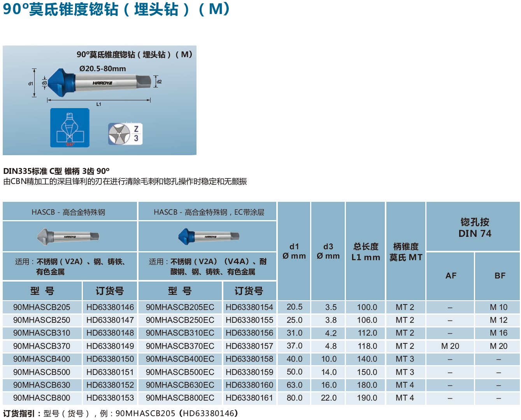Click the CBN grinding description sentence
This screenshot has width=521, height=420.
[x=125, y=182]
